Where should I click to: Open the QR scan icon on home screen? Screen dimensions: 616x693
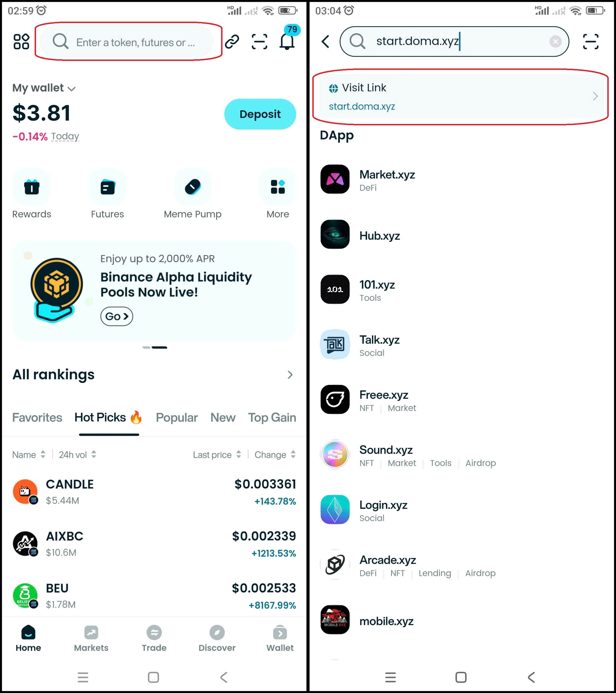[x=259, y=41]
